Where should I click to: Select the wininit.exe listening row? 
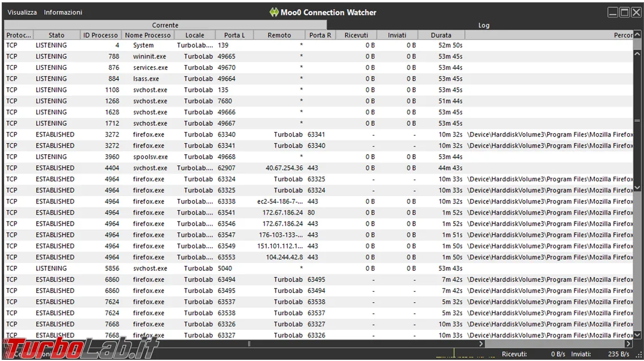point(319,56)
